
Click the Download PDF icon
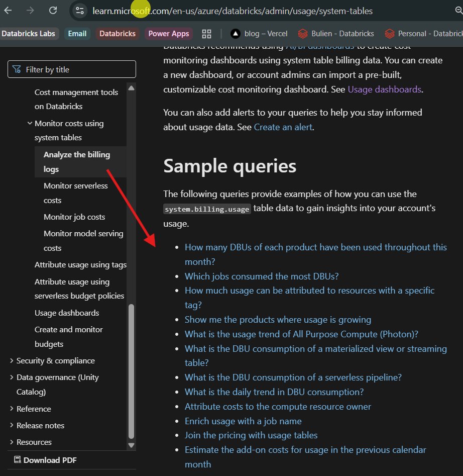coord(18,460)
